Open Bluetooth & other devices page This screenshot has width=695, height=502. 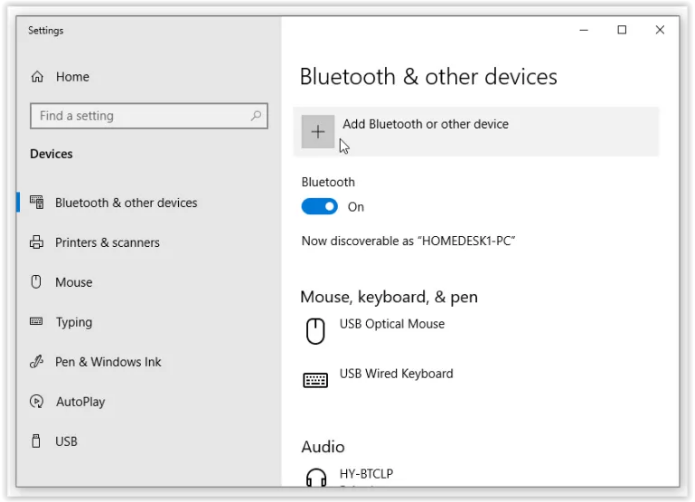(126, 203)
